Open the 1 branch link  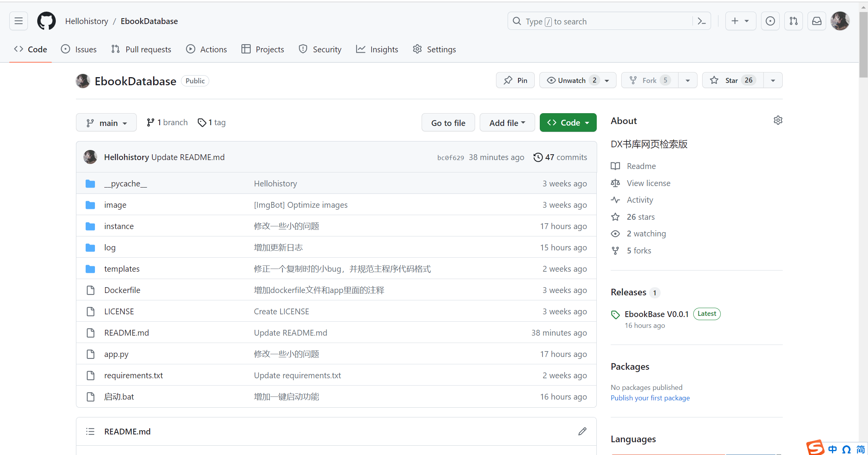[167, 122]
